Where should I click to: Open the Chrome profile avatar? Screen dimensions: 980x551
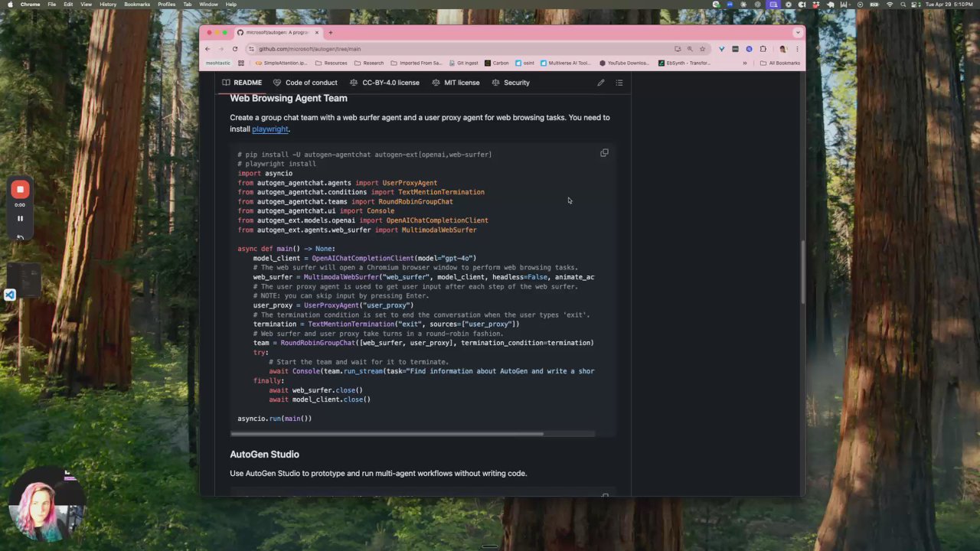[782, 49]
